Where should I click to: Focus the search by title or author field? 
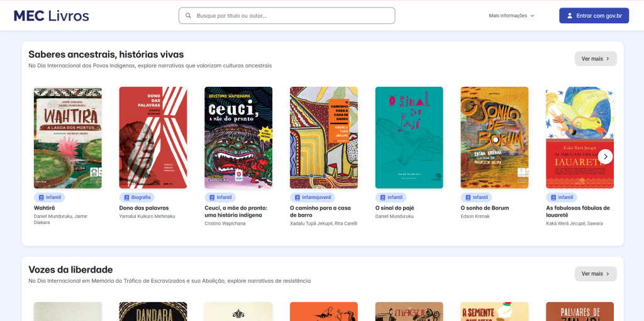point(287,16)
